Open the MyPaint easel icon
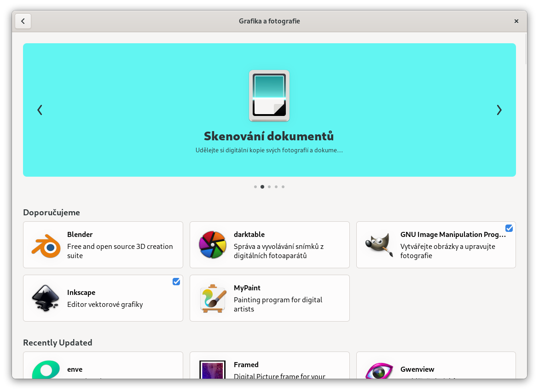This screenshot has width=539, height=392. pyautogui.click(x=213, y=299)
